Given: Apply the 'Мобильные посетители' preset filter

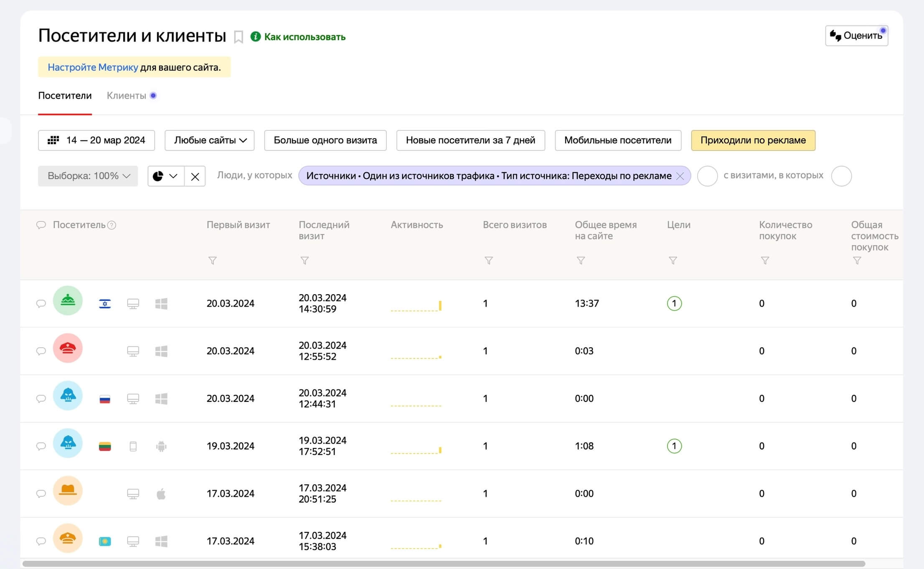Looking at the screenshot, I should coord(618,140).
